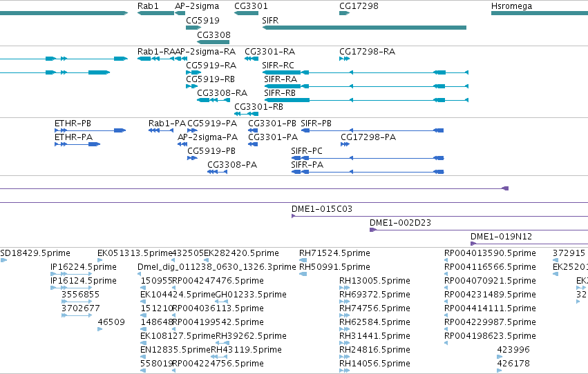Image resolution: width=588 pixels, height=374 pixels.
Task: Open the CG3301-PB protein label
Action: 272,124
